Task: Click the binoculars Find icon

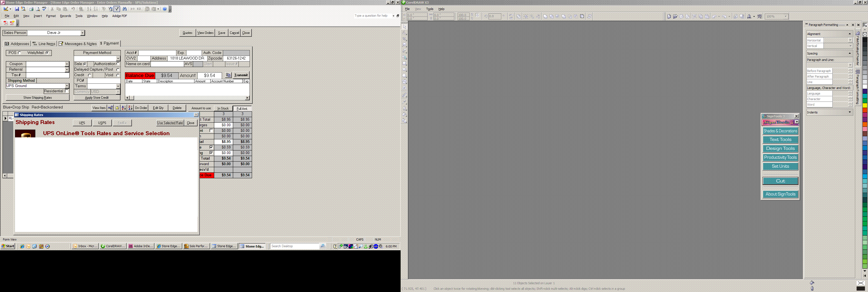Action: 125,9
